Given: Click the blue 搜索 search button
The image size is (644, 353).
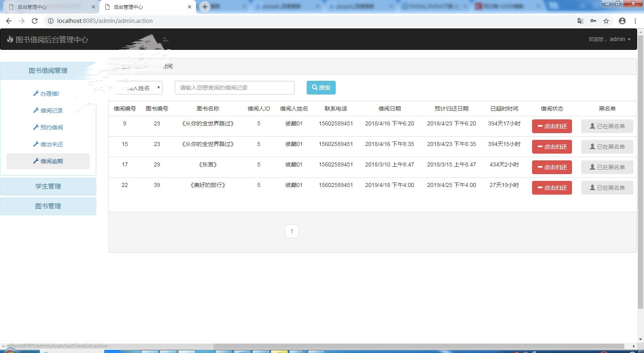Looking at the screenshot, I should [x=321, y=88].
